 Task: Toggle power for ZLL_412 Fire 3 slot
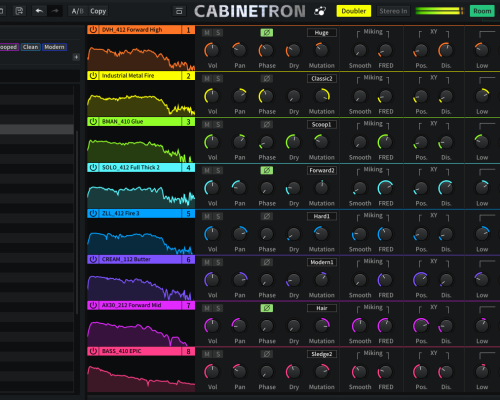click(93, 213)
